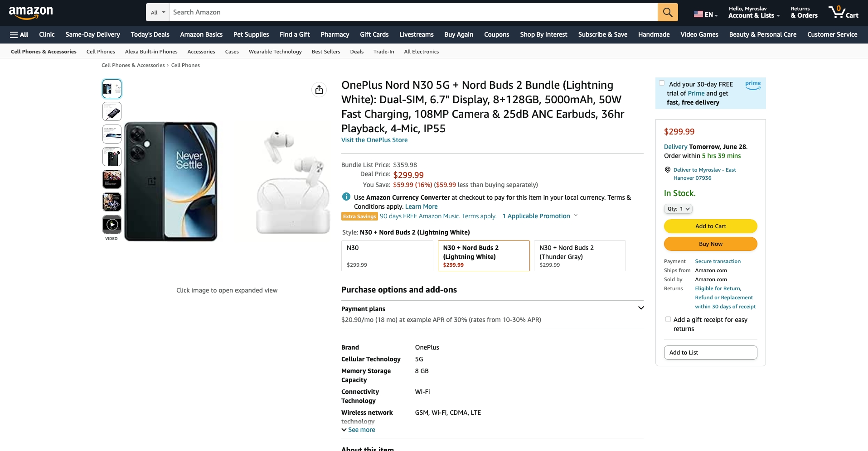
Task: Tick the gift receipt checkbox
Action: (x=668, y=319)
